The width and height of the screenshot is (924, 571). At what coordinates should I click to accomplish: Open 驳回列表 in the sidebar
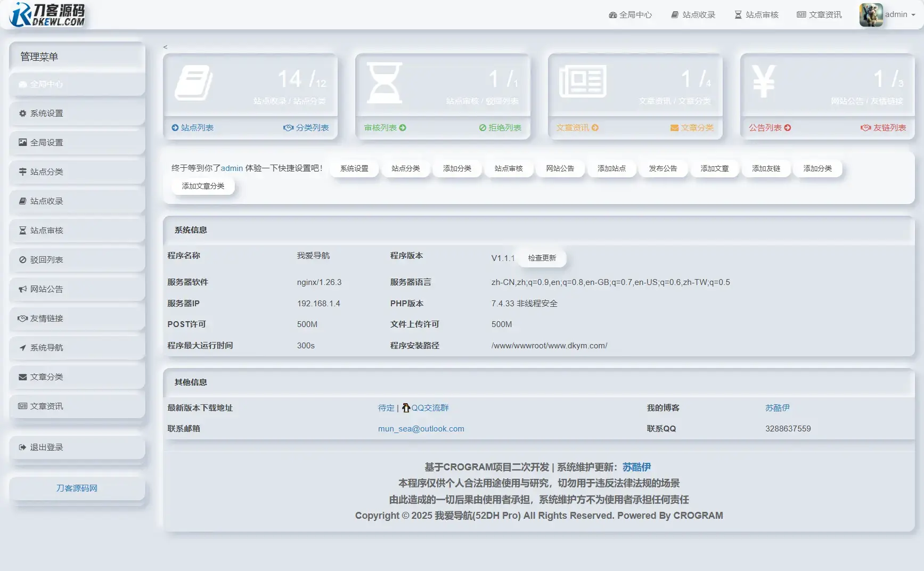(77, 260)
